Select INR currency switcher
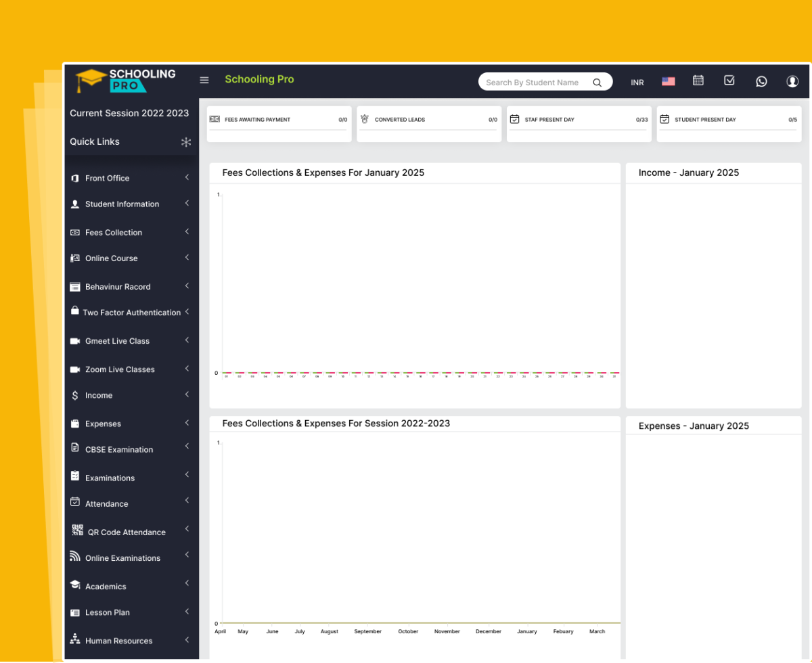The height and width of the screenshot is (663, 812). 637,83
